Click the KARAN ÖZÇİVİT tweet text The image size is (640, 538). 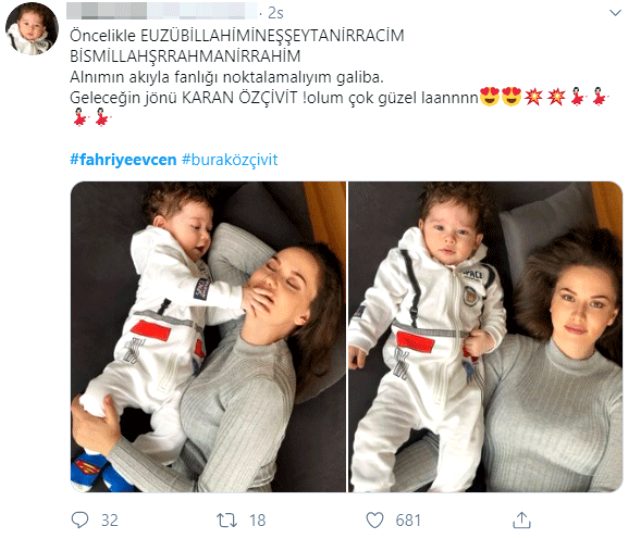[240, 98]
